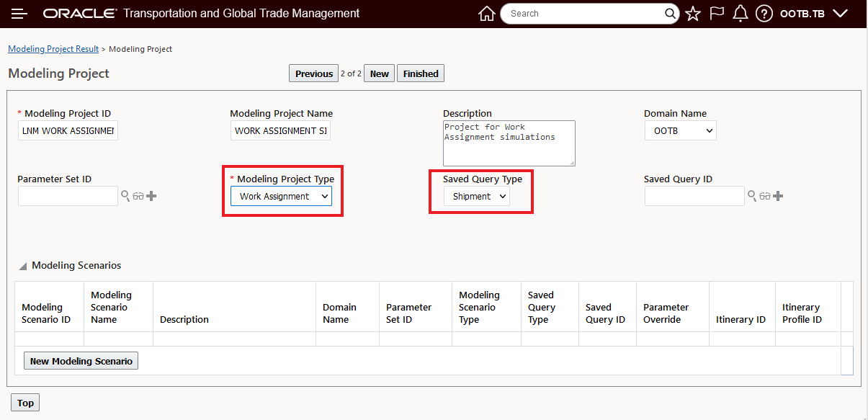Collapse the Modeling Scenarios section
The width and height of the screenshot is (868, 420).
pyautogui.click(x=23, y=267)
